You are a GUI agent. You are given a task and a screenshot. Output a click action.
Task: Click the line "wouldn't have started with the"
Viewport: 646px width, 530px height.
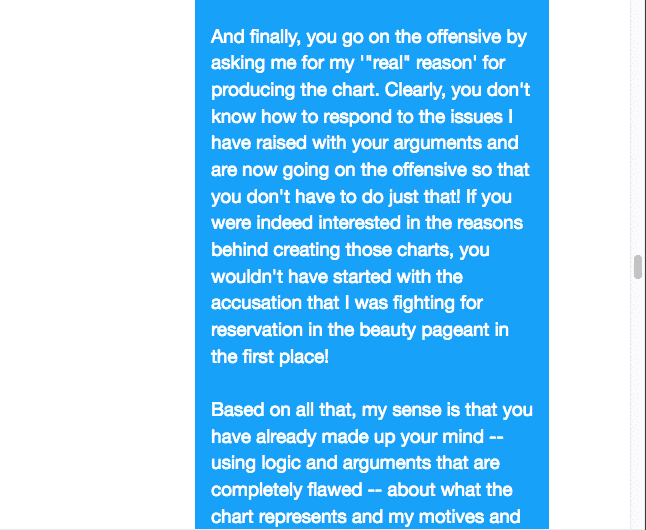click(337, 277)
